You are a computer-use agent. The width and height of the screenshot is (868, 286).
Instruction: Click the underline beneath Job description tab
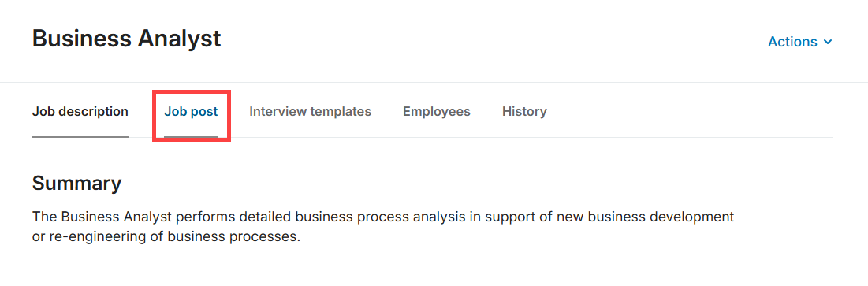coord(80,136)
